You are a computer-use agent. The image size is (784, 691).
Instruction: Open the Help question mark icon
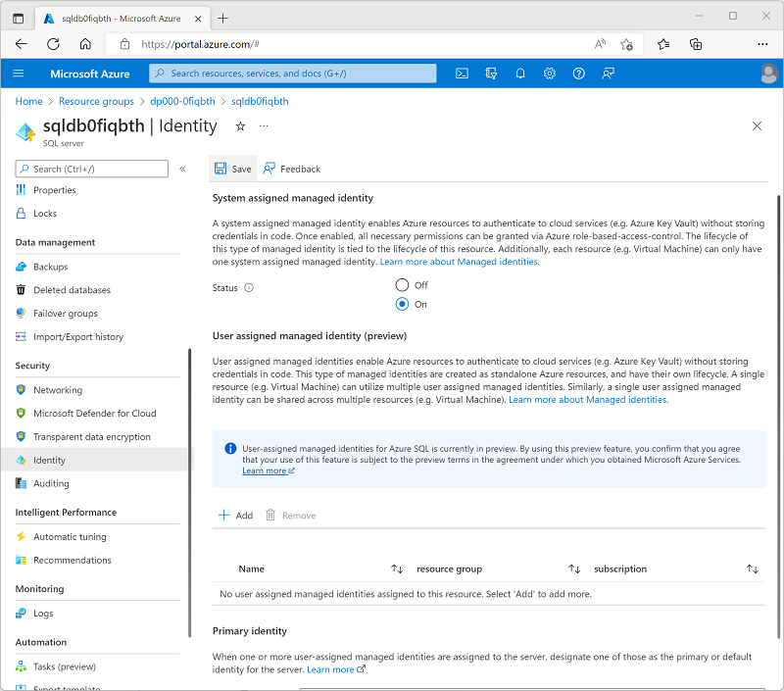pyautogui.click(x=578, y=74)
